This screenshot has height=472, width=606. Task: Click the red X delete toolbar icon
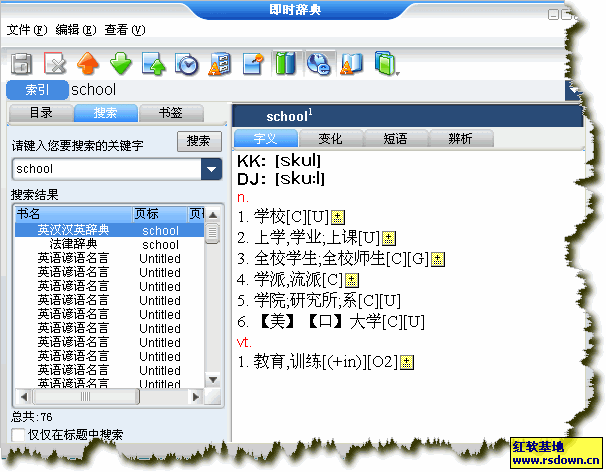click(54, 65)
